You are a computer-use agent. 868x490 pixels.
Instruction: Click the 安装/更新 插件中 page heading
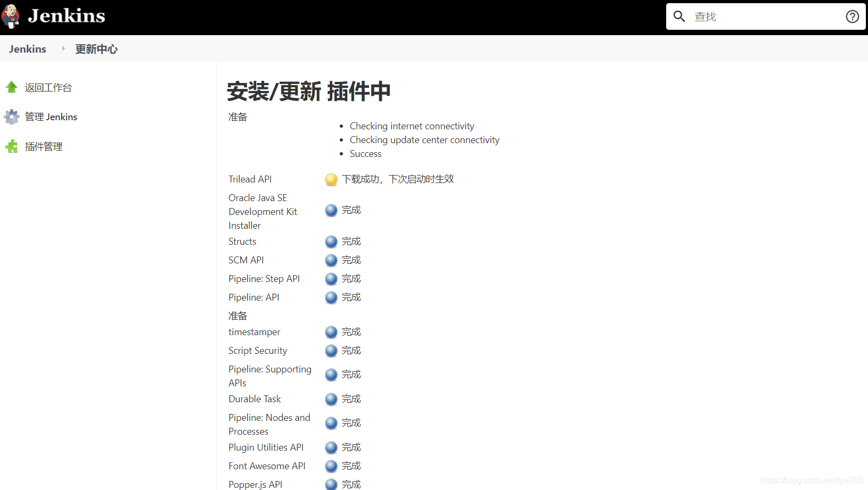(x=309, y=92)
